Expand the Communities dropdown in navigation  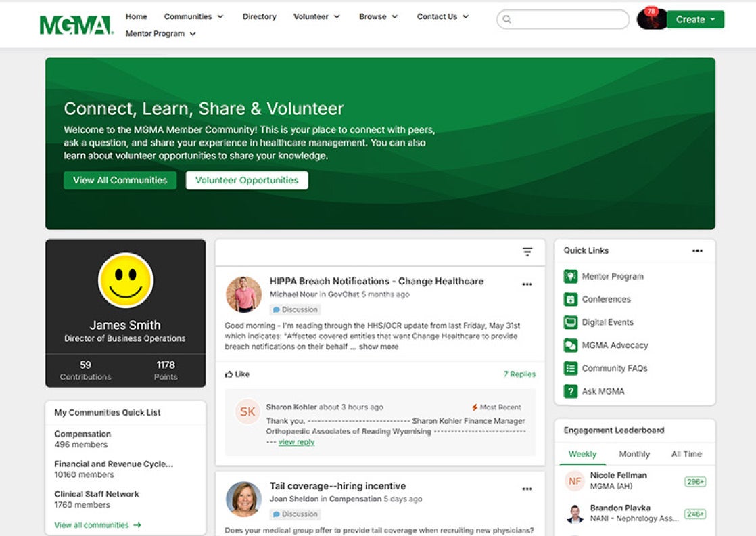tap(193, 16)
